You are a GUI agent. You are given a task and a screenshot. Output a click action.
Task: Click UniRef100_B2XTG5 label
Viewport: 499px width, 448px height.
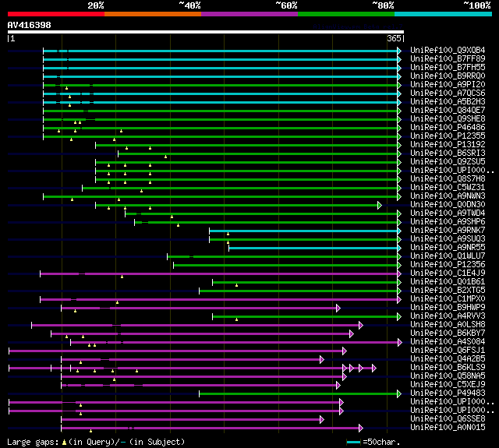(x=448, y=291)
